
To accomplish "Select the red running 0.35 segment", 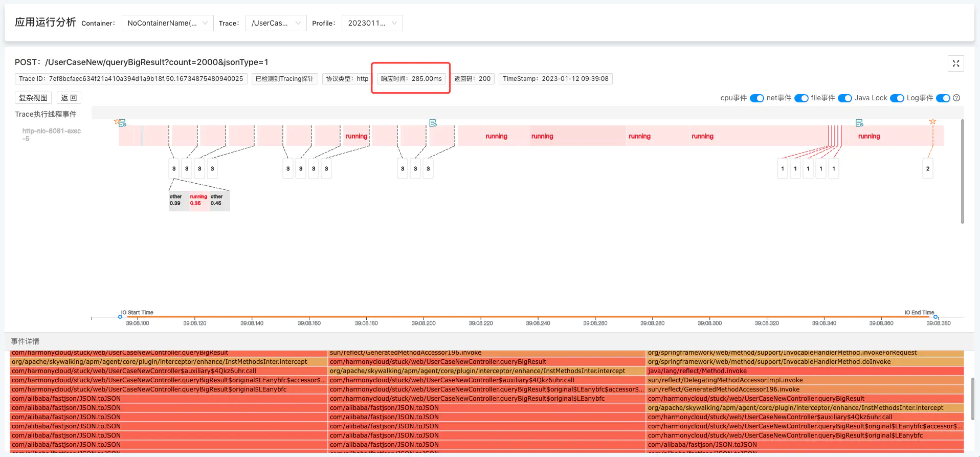I will click(198, 200).
